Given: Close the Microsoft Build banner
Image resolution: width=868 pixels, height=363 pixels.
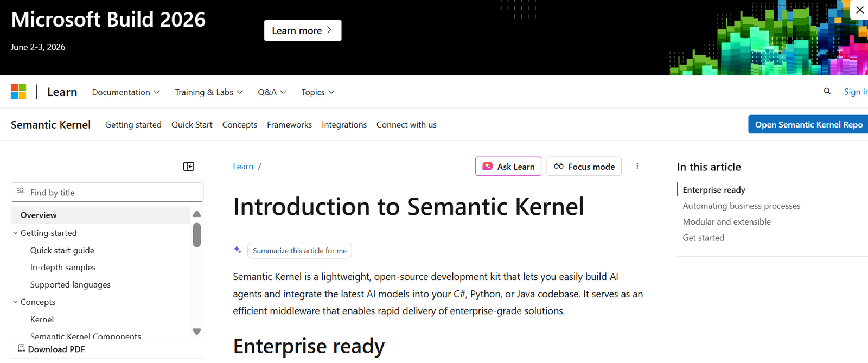Looking at the screenshot, I should (859, 10).
